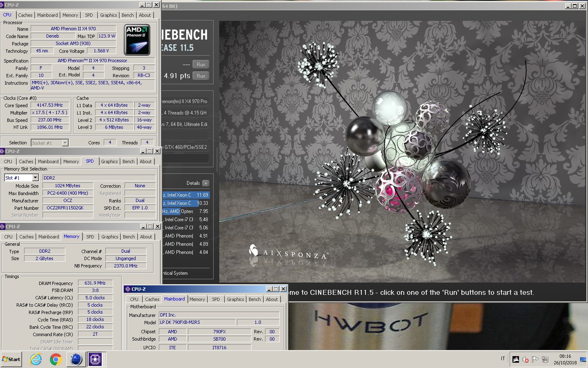Open the taskbar clock showing 08:16
This screenshot has height=368, width=588.
point(565,359)
